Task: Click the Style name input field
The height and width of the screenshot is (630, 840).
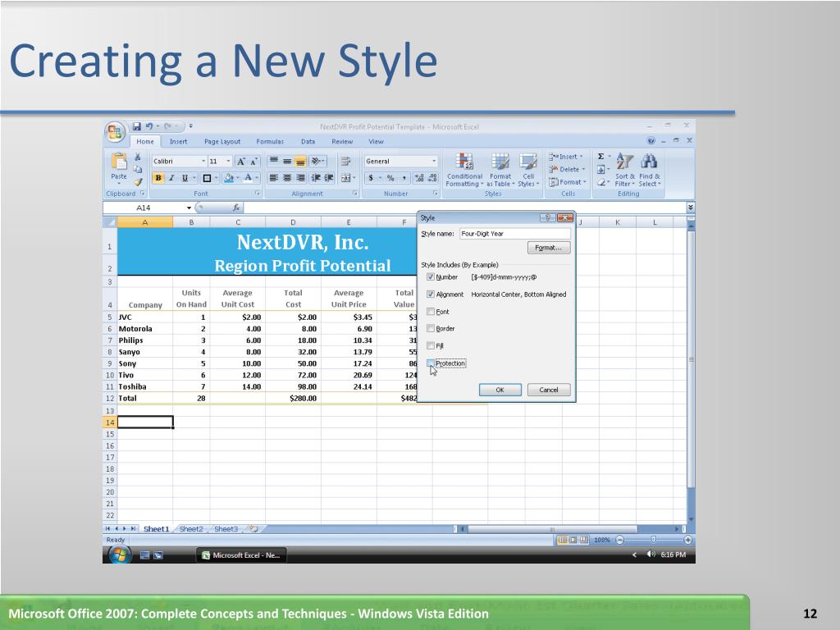Action: 515,234
